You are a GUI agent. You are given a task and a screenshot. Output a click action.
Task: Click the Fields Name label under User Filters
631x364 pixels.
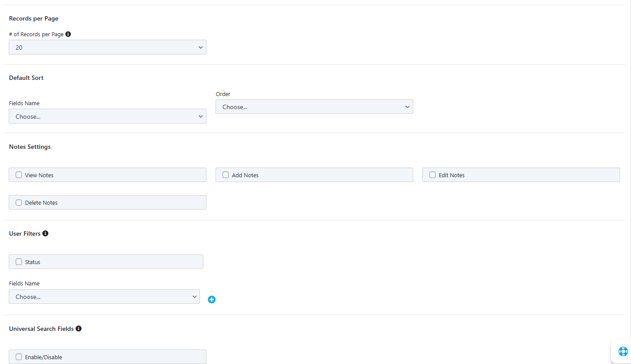click(x=24, y=283)
